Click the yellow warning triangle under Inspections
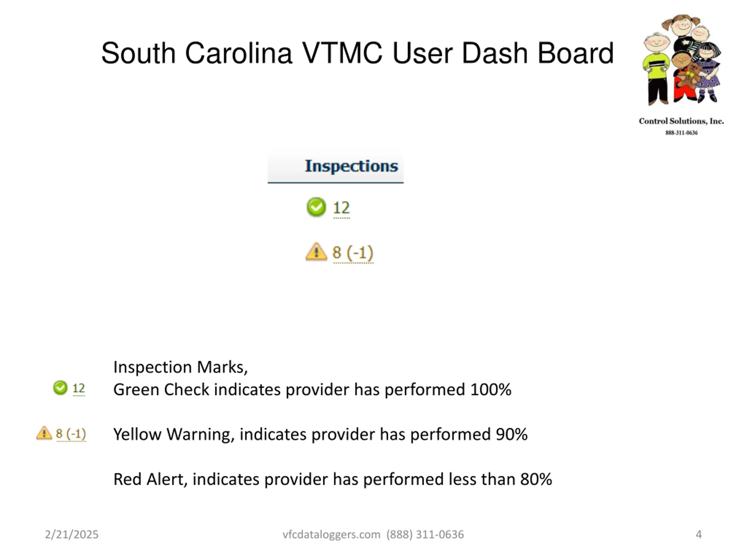 point(316,252)
